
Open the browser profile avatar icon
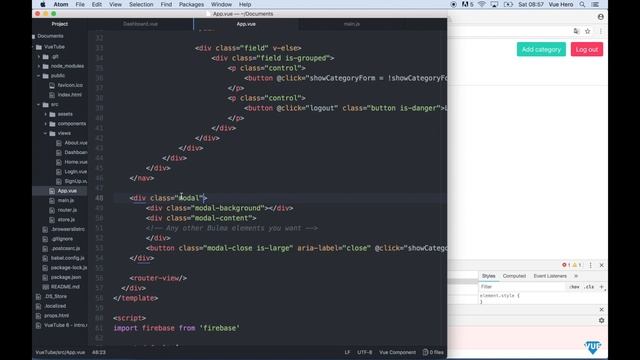tap(600, 17)
